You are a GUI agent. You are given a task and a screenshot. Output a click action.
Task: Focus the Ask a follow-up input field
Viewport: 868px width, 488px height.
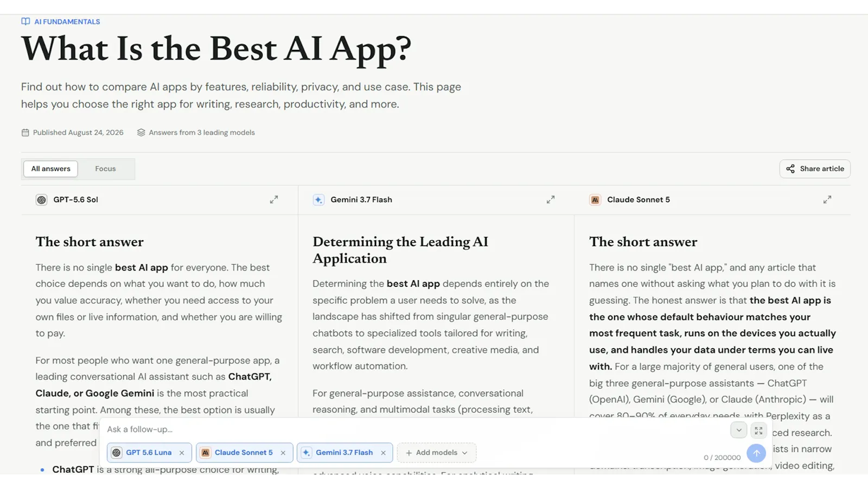[x=415, y=429]
